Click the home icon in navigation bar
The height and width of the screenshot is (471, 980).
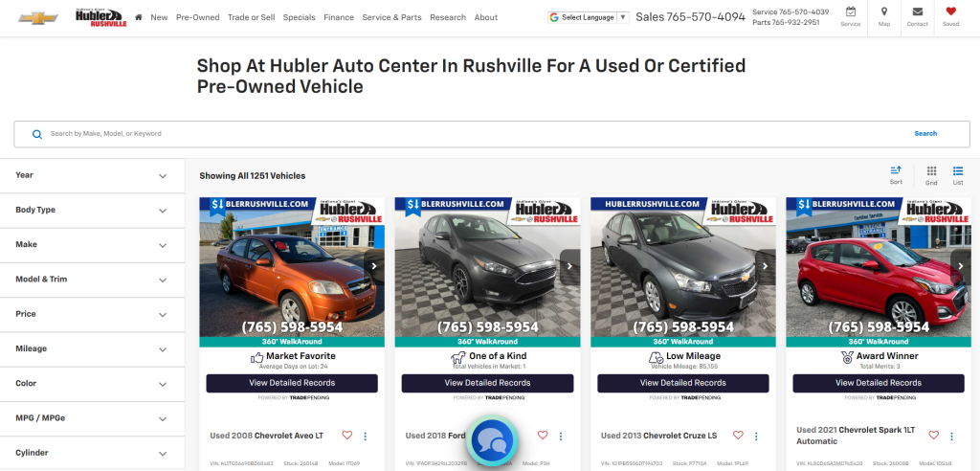(x=139, y=17)
